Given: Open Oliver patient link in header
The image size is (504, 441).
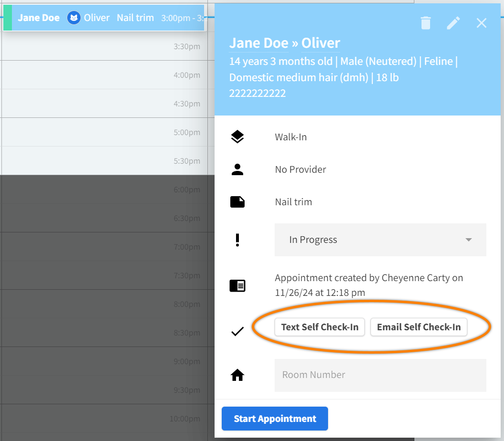Looking at the screenshot, I should point(320,43).
